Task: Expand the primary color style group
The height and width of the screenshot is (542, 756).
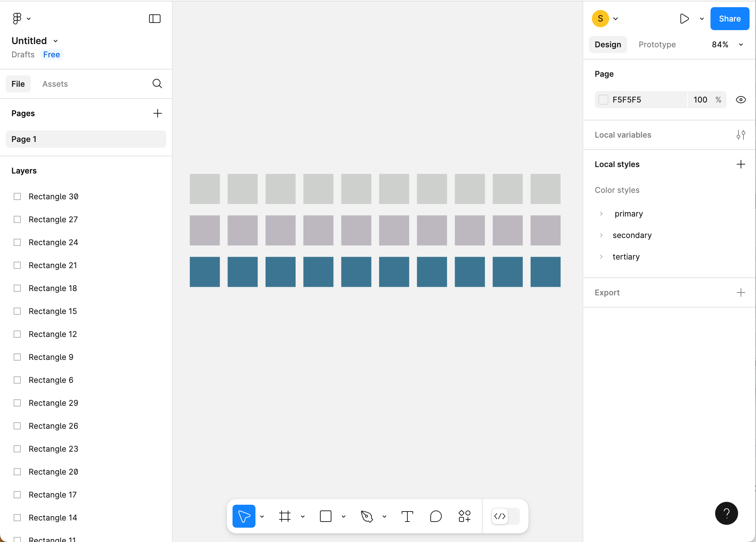Action: 601,214
